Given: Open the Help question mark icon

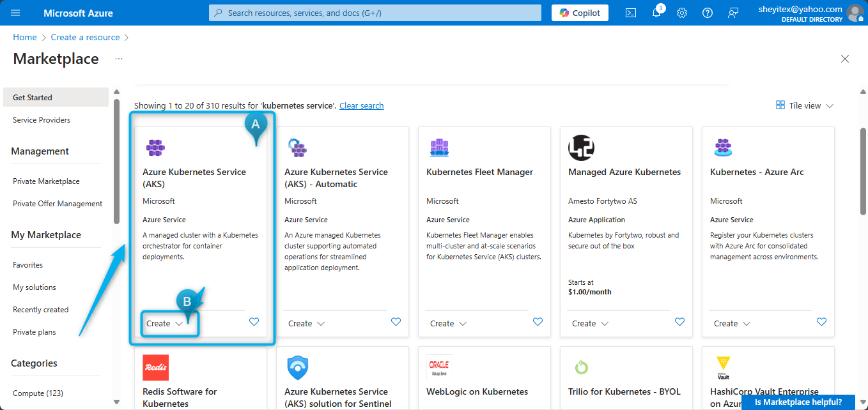Looking at the screenshot, I should (x=708, y=13).
